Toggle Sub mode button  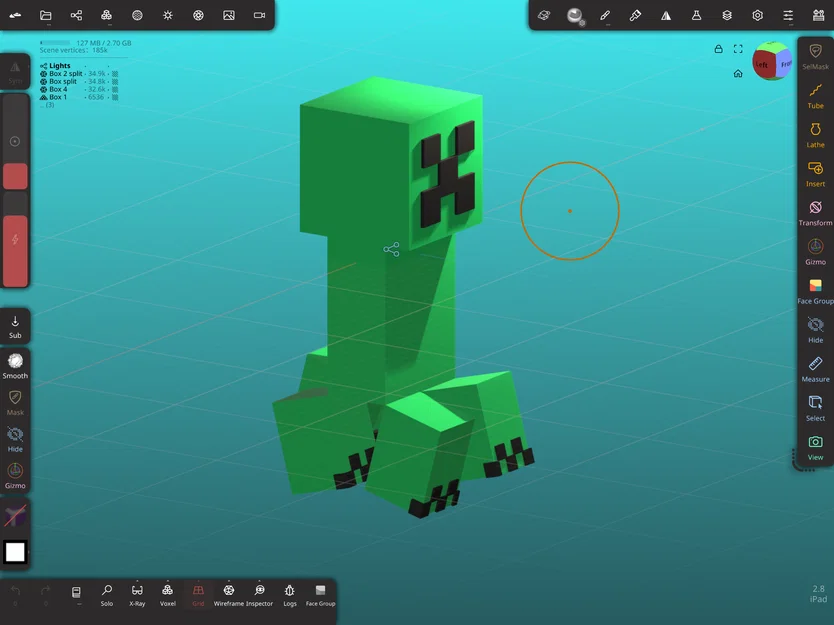coord(15,327)
